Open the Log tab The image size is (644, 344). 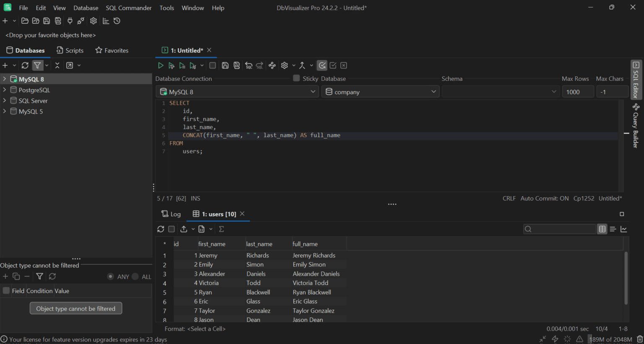171,214
